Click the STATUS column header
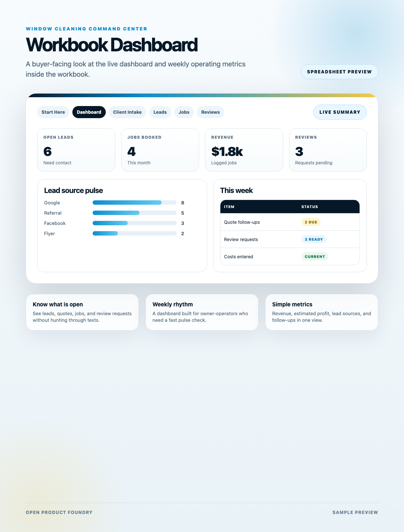This screenshot has height=532, width=404. pos(310,207)
